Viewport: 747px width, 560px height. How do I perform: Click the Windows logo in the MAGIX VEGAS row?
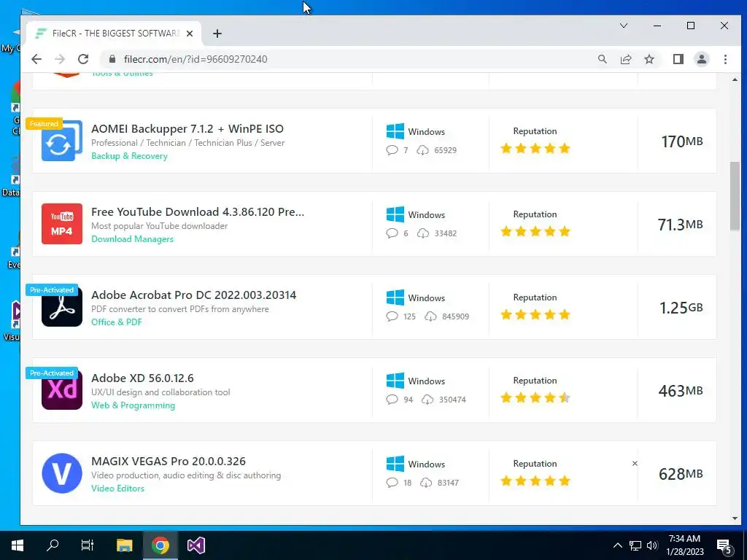click(395, 464)
